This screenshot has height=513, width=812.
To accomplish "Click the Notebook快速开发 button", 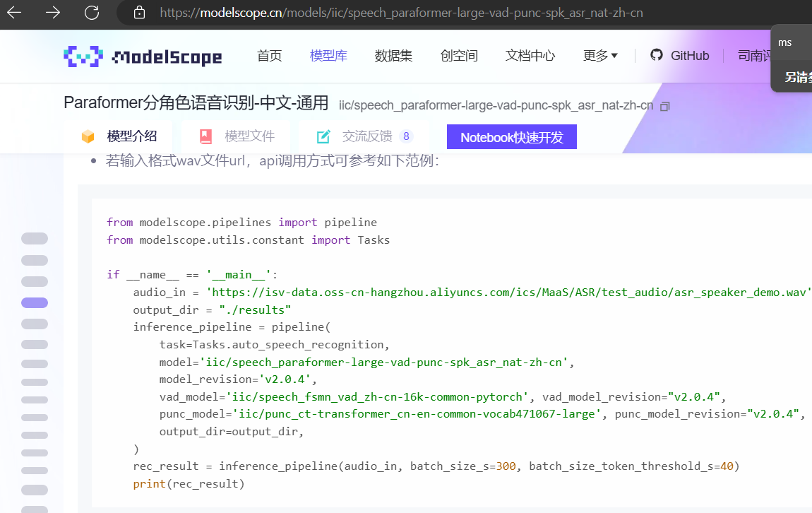I will [512, 137].
